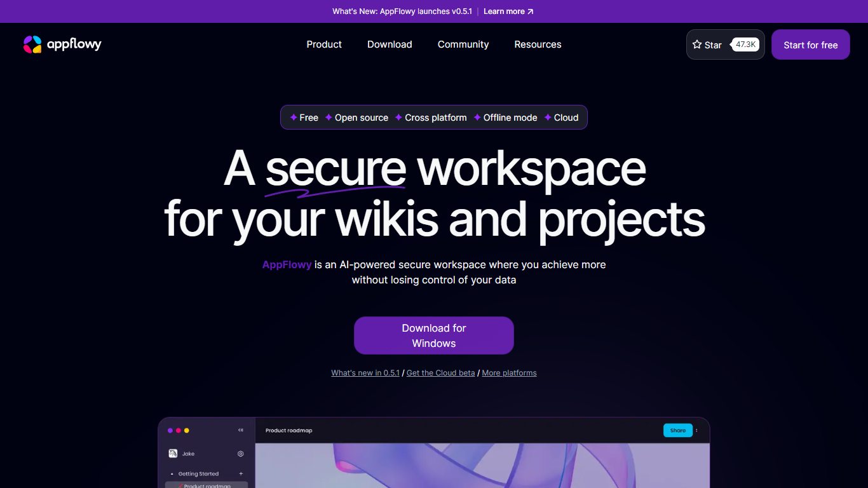Screen dimensions: 868x488
Task: Collapse the Getting Started section triangle
Action: [x=172, y=474]
